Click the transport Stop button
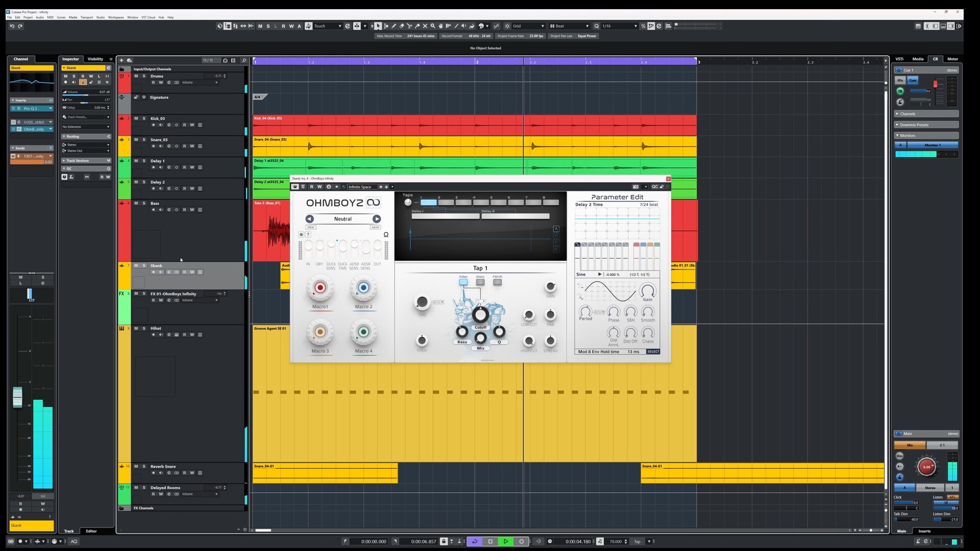This screenshot has width=980, height=551. tap(491, 541)
